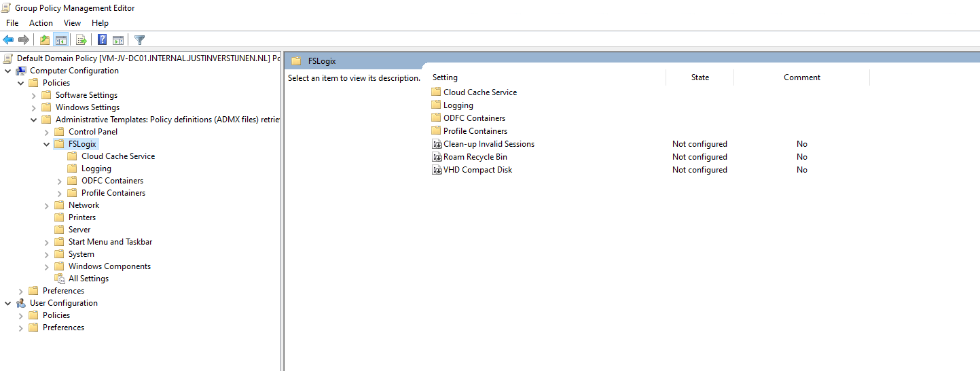Click the Clean-up Invalid Sessions policy icon
980x371 pixels.
(437, 144)
